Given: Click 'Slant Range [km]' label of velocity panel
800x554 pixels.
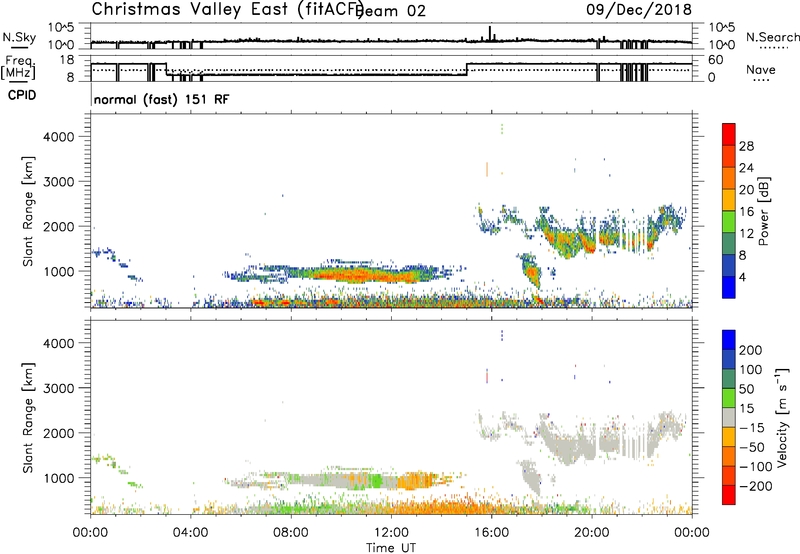Looking at the screenshot, I should pyautogui.click(x=28, y=418).
